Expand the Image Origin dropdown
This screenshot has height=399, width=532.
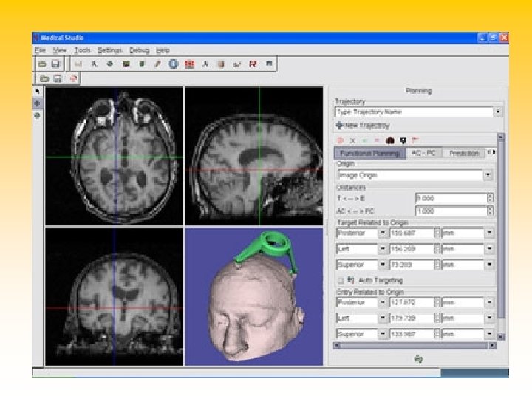[488, 175]
